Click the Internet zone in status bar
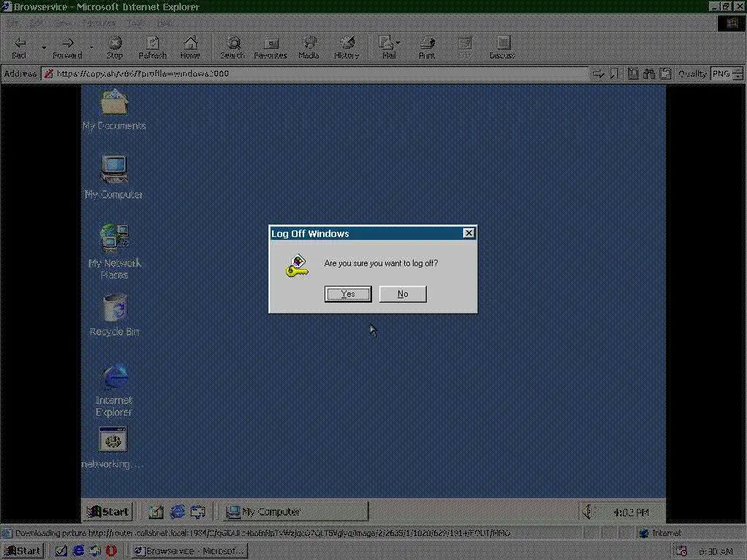The width and height of the screenshot is (747, 560). click(660, 533)
